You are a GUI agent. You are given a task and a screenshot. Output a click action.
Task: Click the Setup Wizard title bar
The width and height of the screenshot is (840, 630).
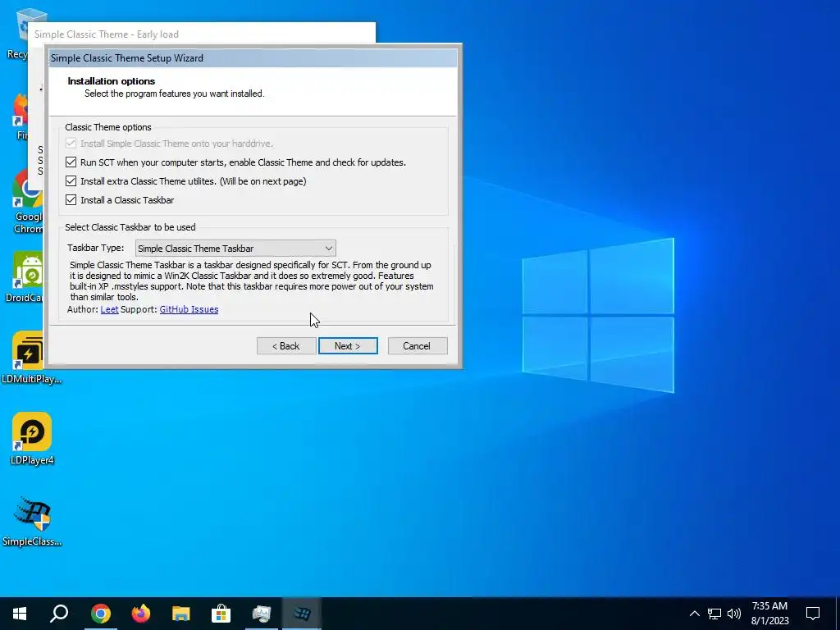coord(253,58)
